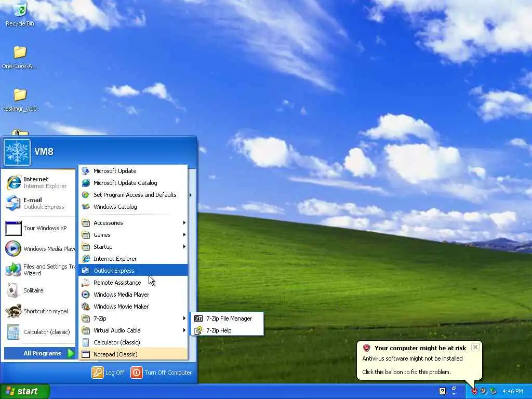The image size is (532, 399).
Task: Open Internet Explorer in All Programs list
Action: tap(133, 259)
